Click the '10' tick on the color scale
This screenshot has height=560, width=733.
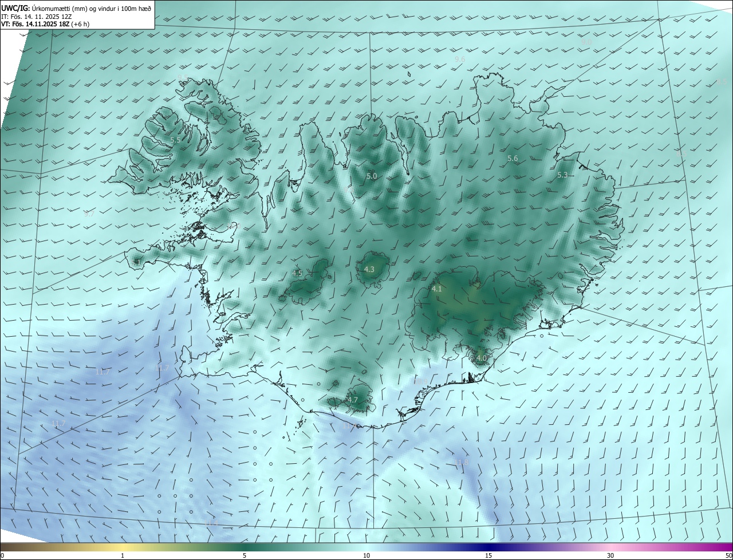coord(366,556)
